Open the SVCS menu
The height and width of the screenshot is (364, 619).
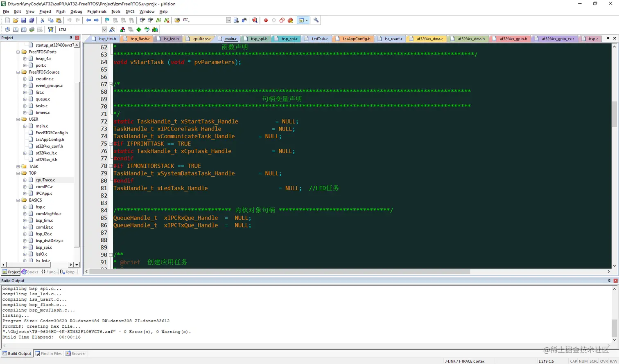click(x=130, y=11)
